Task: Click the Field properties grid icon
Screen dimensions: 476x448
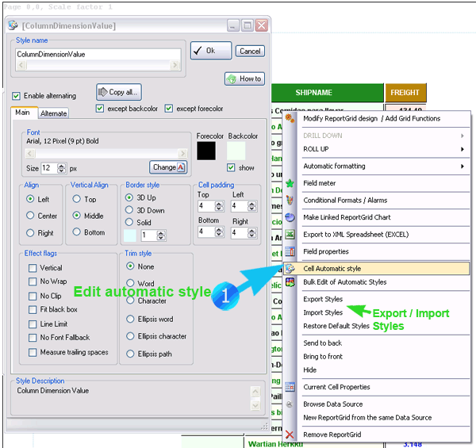Action: tap(290, 251)
